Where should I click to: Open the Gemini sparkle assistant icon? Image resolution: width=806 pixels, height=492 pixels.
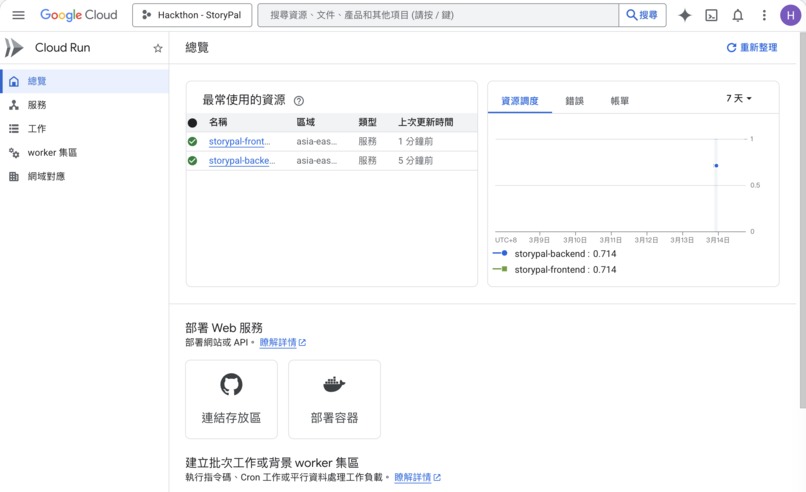[685, 15]
